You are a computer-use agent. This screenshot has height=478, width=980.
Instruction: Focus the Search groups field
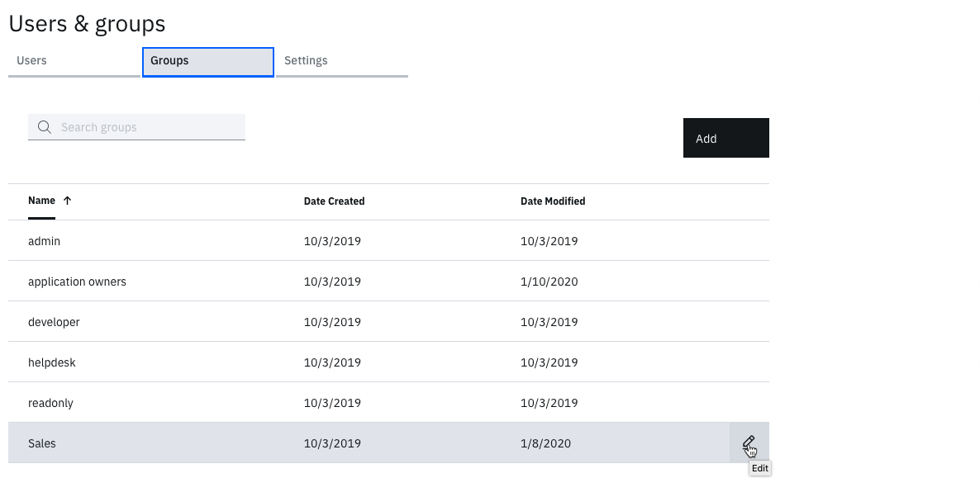137,127
